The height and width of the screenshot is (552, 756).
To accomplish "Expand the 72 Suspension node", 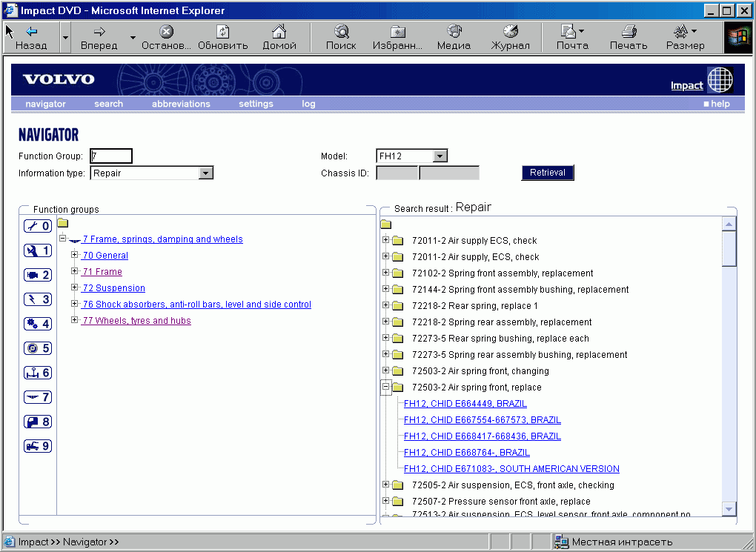I will (x=74, y=287).
